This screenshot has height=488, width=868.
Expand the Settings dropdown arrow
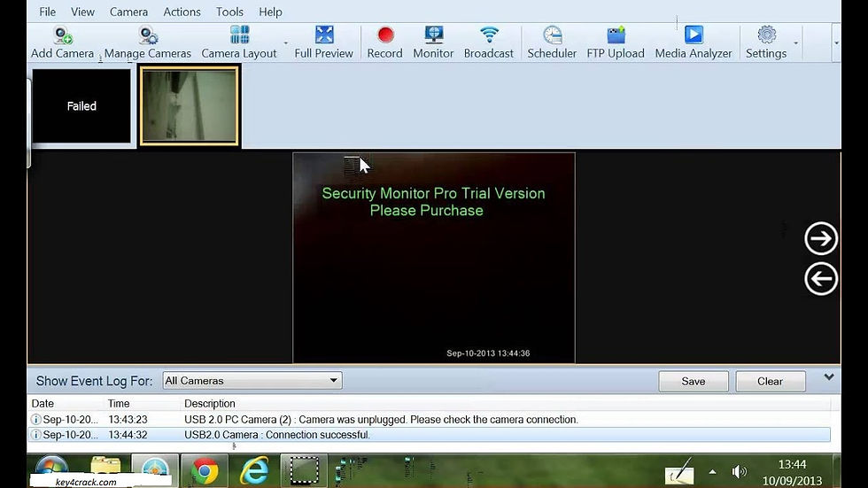(x=796, y=43)
